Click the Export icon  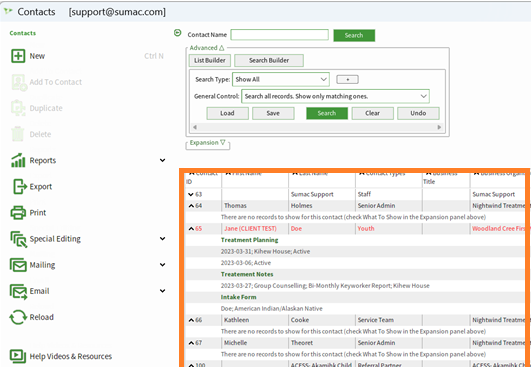click(20, 187)
